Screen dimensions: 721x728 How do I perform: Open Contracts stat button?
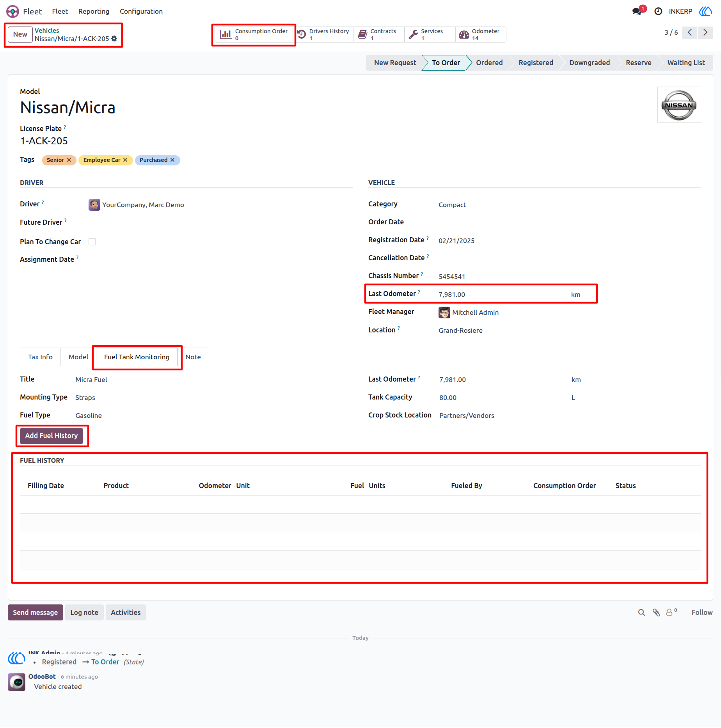pos(379,34)
